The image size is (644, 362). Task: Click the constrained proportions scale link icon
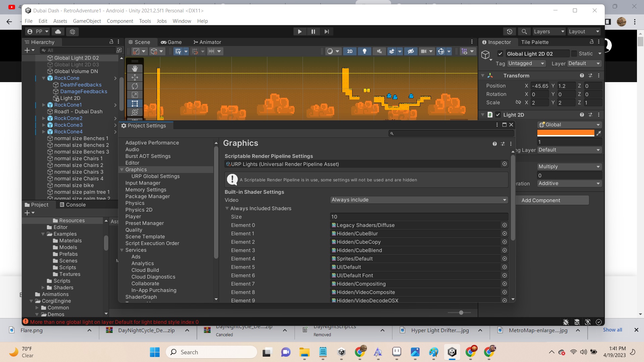(x=518, y=102)
